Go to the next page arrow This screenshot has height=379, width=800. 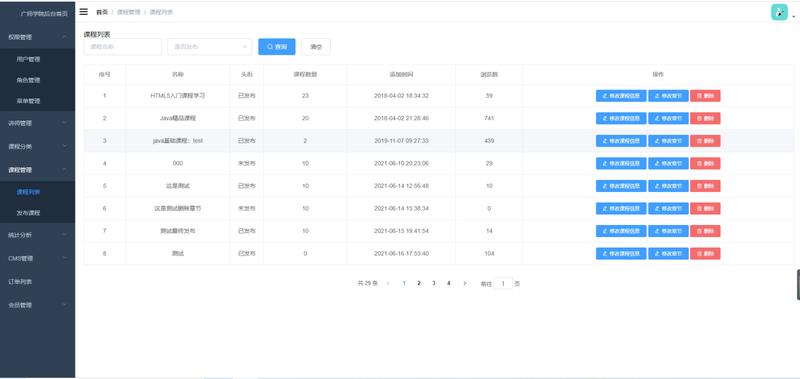tap(464, 283)
